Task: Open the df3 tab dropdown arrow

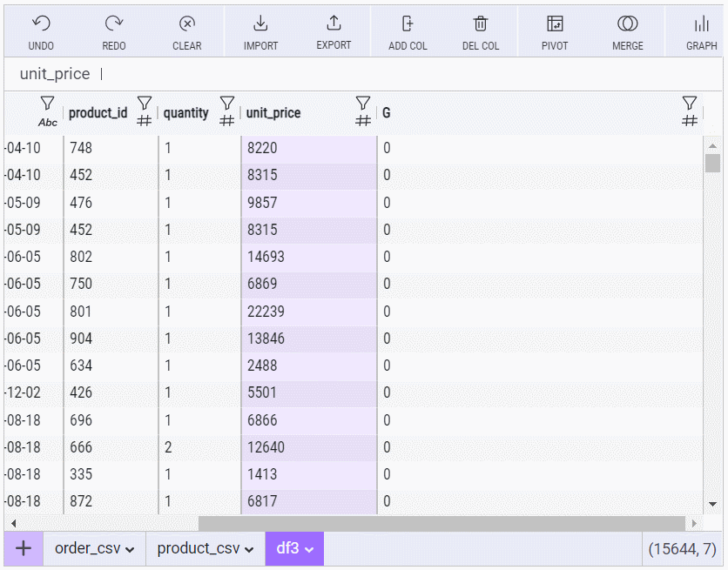Action: [308, 549]
